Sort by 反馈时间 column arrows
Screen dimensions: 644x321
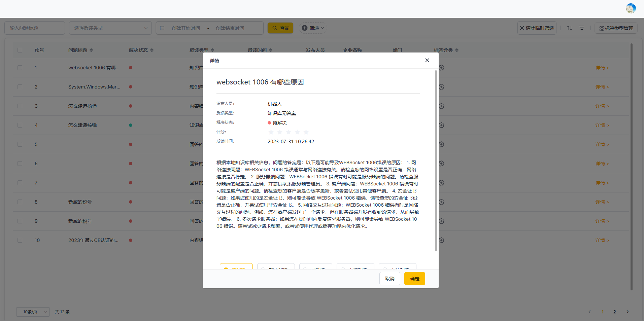pyautogui.click(x=271, y=50)
